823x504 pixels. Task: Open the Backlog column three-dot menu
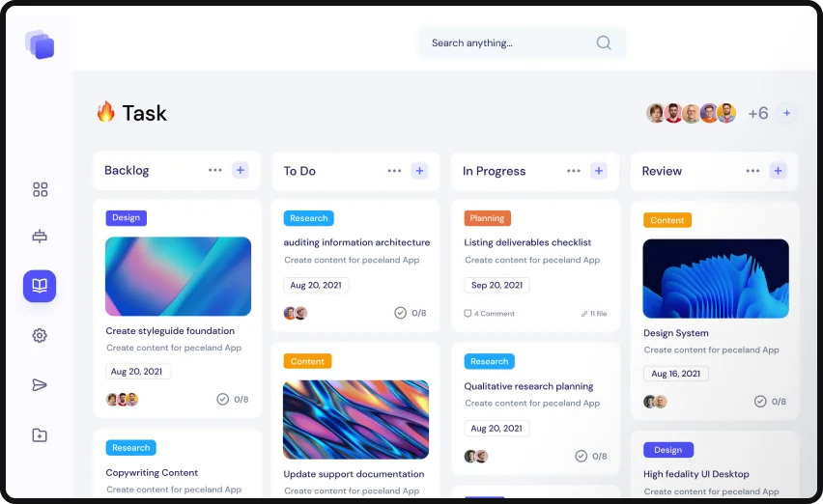click(x=214, y=170)
